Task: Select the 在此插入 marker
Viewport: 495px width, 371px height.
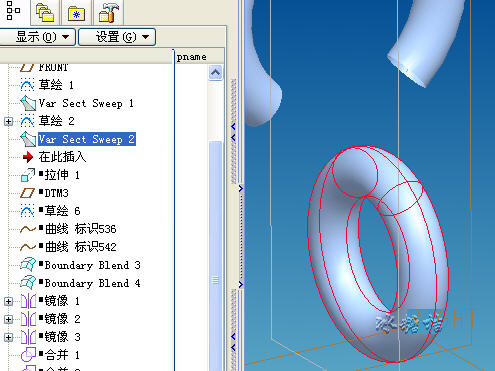Action: click(x=62, y=157)
